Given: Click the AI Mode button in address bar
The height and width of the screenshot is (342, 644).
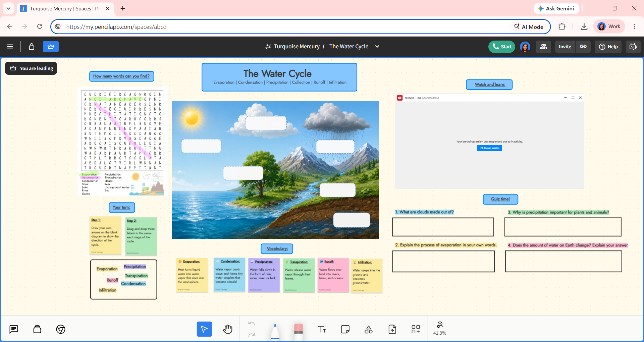Looking at the screenshot, I should [529, 27].
